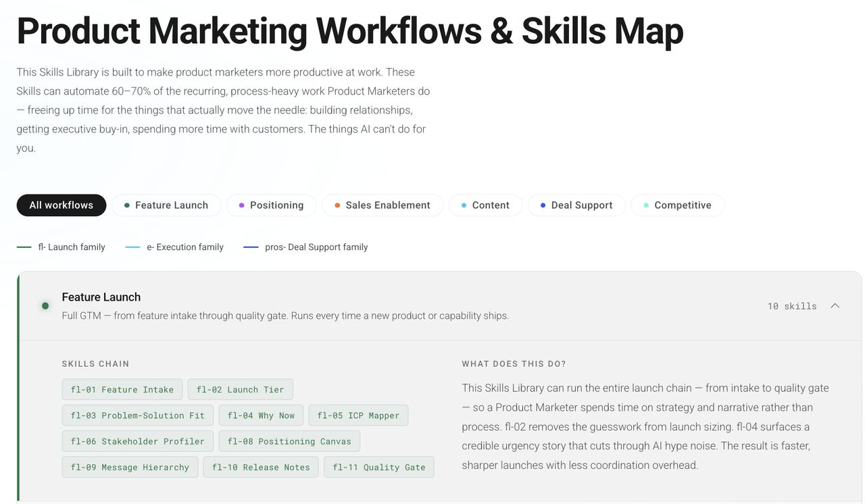
Task: Click the WHAT DOES THIS DO? heading
Action: (514, 363)
